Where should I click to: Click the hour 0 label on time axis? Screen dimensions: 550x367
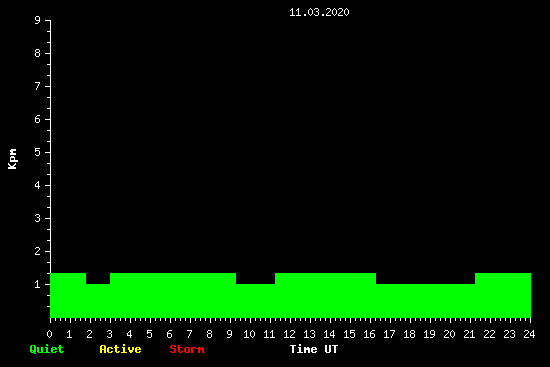coord(49,334)
